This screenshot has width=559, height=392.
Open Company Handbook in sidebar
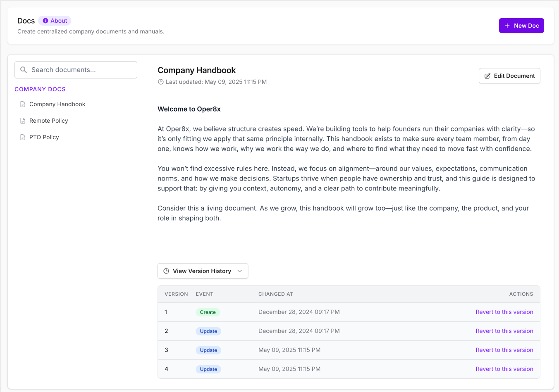[57, 104]
